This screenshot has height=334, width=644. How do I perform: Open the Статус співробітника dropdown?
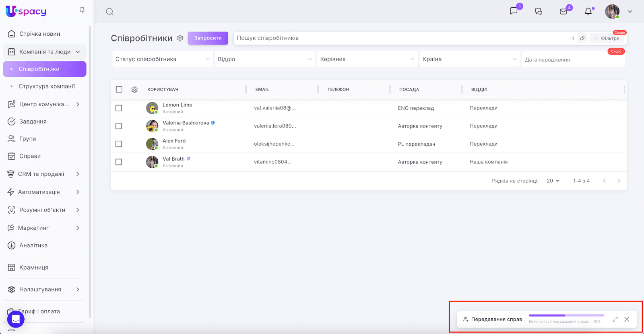(162, 59)
